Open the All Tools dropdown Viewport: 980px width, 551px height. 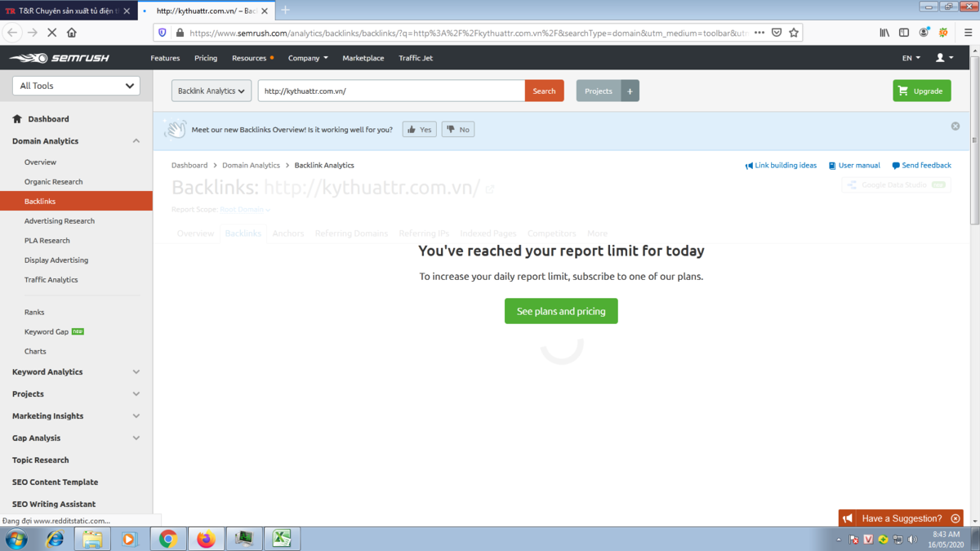76,86
